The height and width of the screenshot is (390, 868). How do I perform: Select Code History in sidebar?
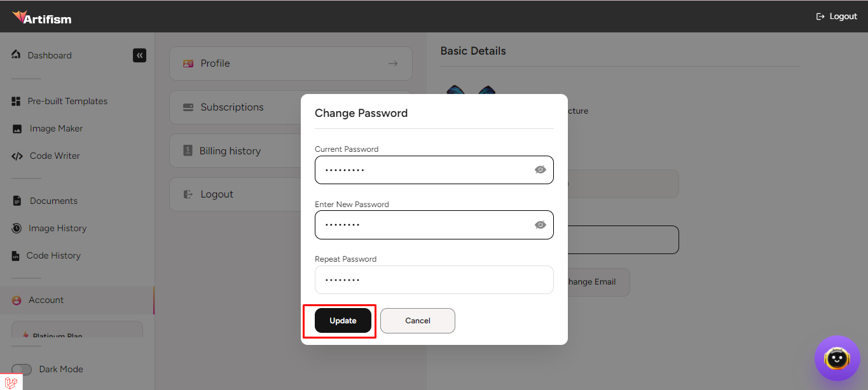tap(53, 255)
